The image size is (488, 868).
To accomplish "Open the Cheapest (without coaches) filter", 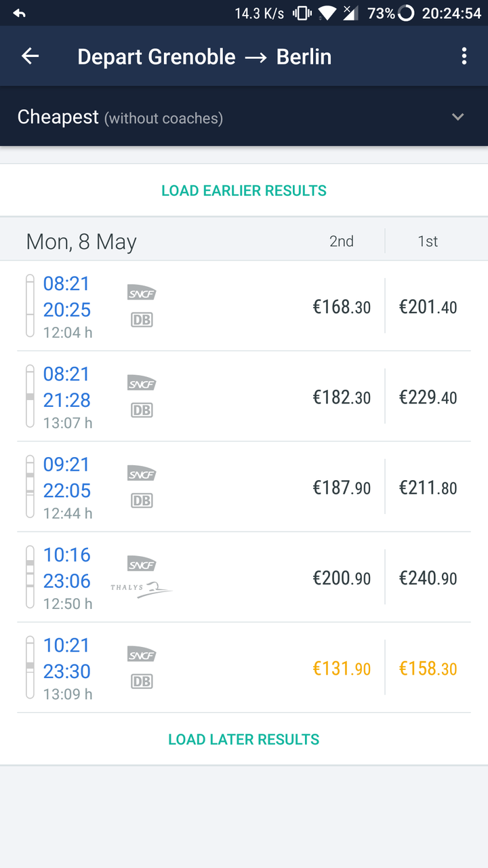I will tap(120, 117).
